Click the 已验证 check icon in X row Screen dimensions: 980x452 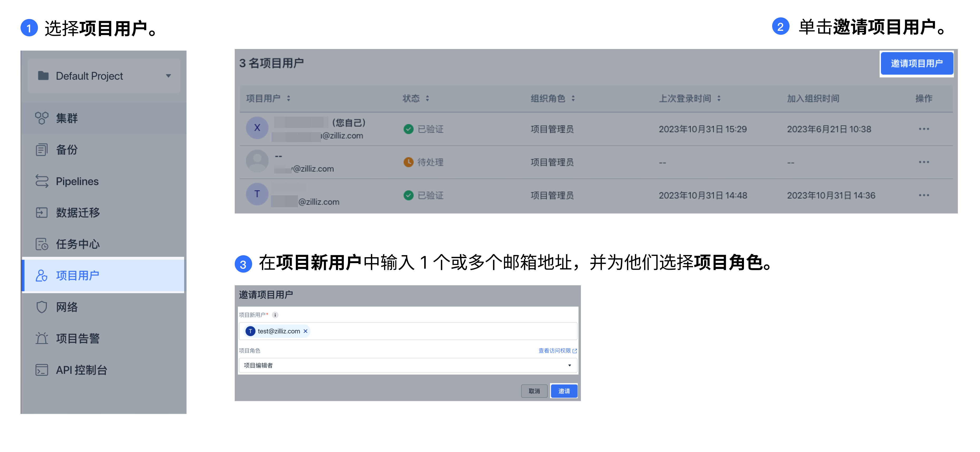click(408, 129)
